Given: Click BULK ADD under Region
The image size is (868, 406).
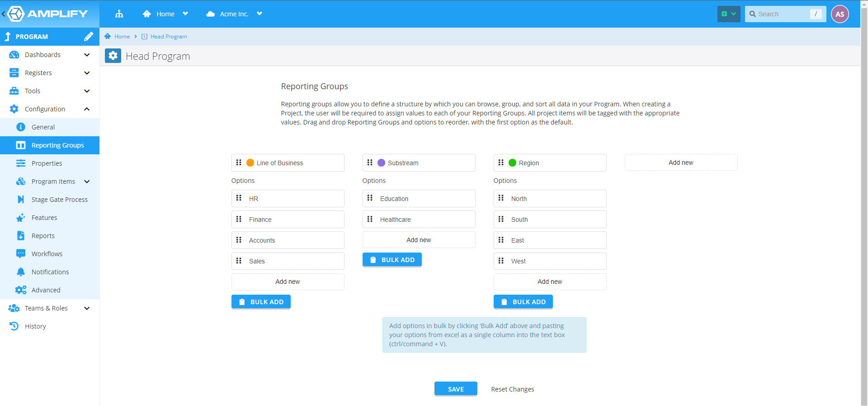Looking at the screenshot, I should (523, 302).
